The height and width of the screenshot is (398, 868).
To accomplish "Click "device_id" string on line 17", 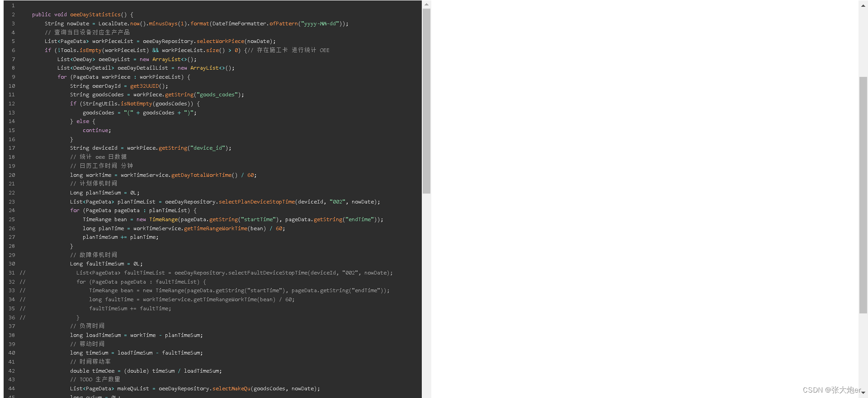I will [208, 148].
